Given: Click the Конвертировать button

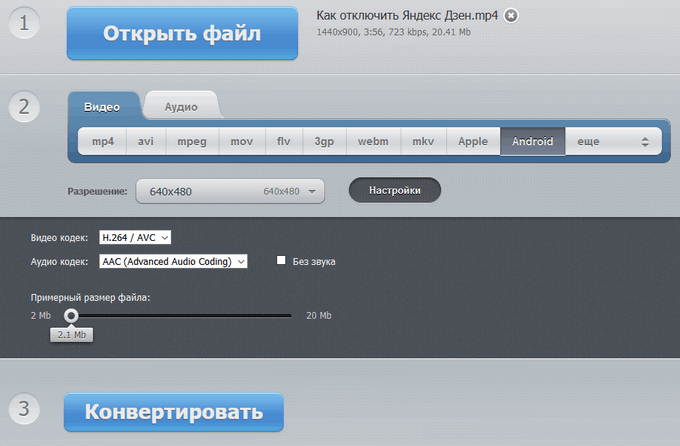Looking at the screenshot, I should coord(174,412).
